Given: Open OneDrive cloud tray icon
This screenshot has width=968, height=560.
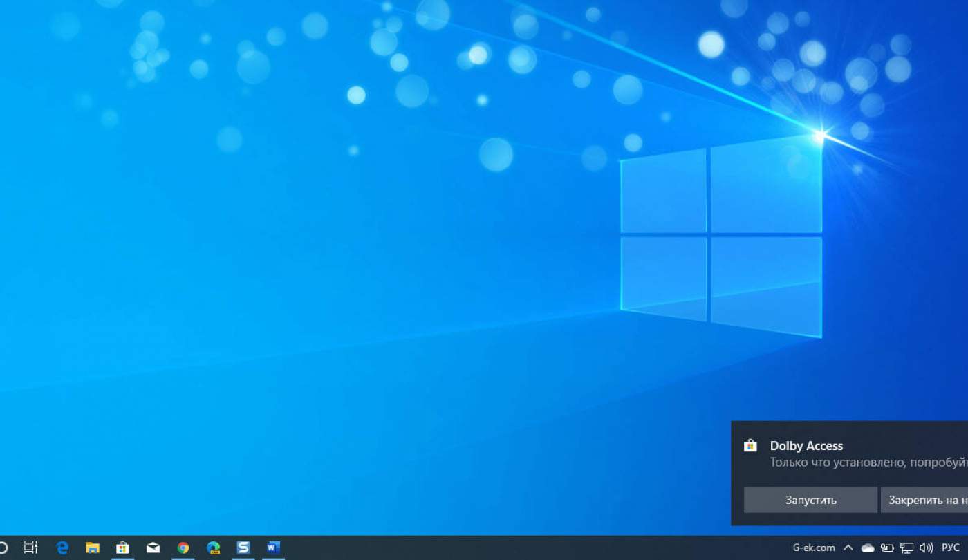Looking at the screenshot, I should pyautogui.click(x=867, y=548).
